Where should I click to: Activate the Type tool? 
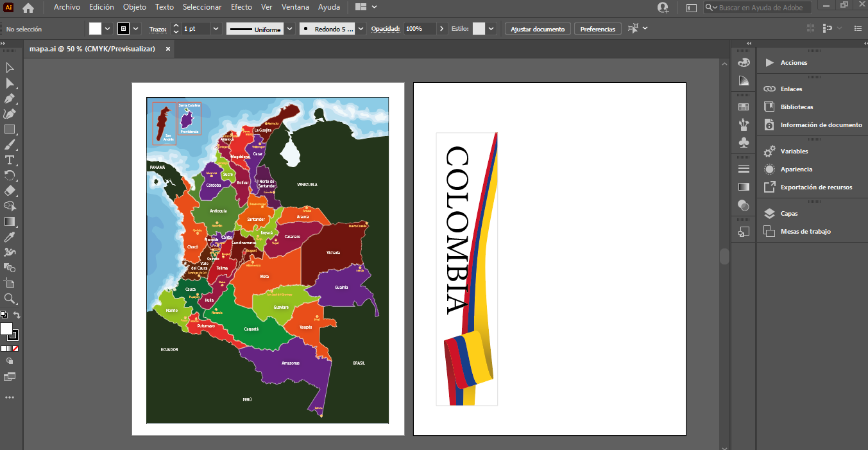click(x=9, y=160)
